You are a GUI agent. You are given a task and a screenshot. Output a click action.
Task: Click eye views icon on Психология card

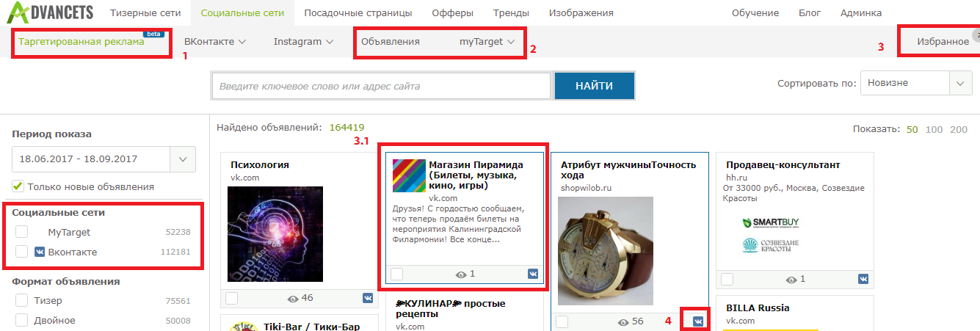(x=293, y=299)
